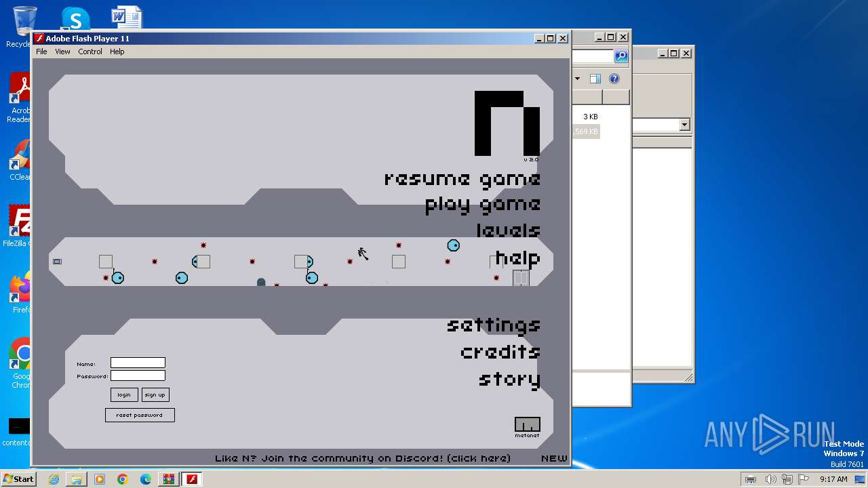The height and width of the screenshot is (488, 868).
Task: Click the exit door in demo level
Action: 521,278
